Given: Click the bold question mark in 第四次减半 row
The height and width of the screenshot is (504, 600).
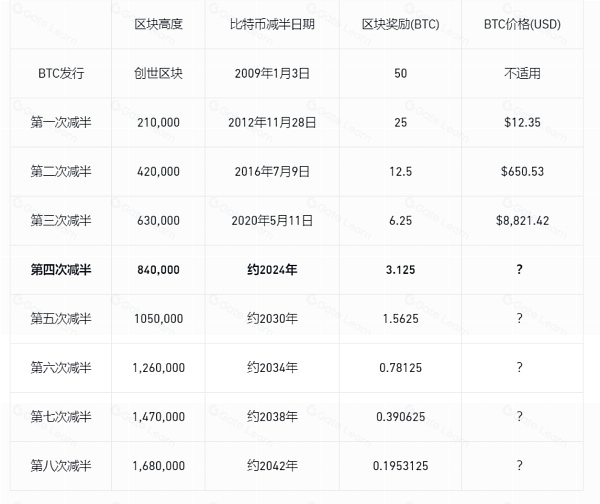Looking at the screenshot, I should click(519, 269).
